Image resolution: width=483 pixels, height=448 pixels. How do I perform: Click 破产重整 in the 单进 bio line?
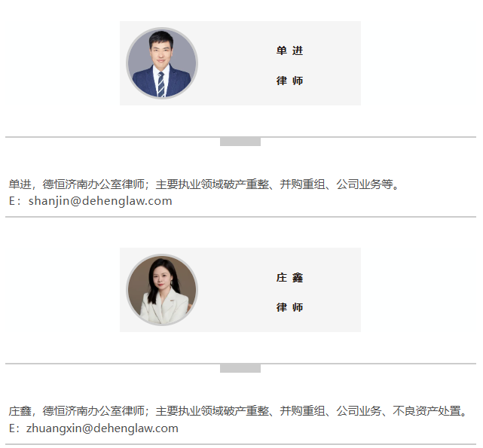coord(246,184)
